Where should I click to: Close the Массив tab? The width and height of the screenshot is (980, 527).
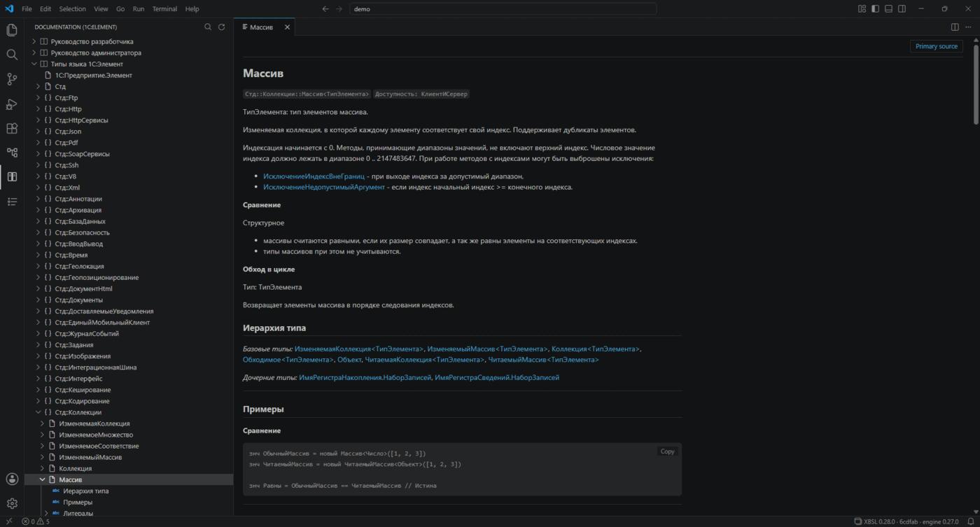tap(287, 27)
